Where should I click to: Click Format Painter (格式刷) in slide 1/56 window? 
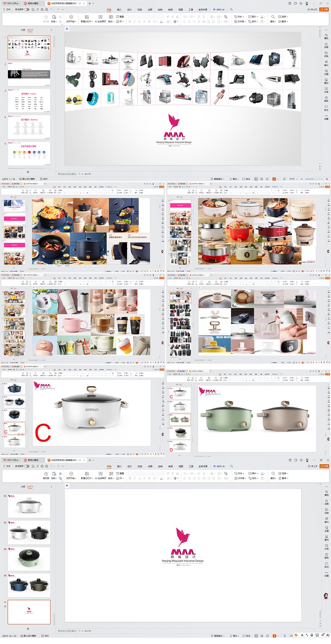46,19
